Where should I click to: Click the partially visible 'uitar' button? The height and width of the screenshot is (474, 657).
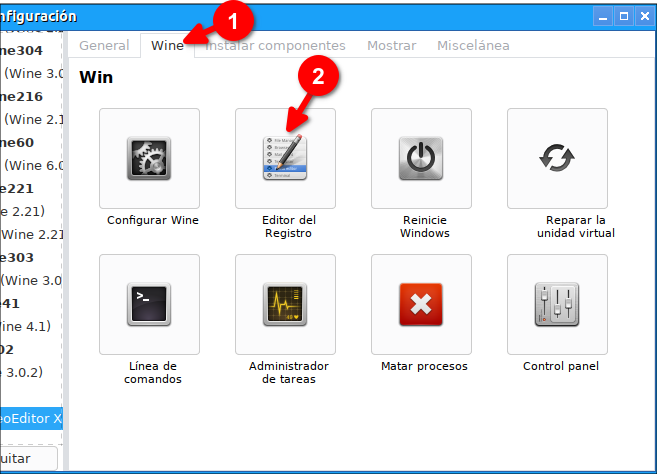28,458
